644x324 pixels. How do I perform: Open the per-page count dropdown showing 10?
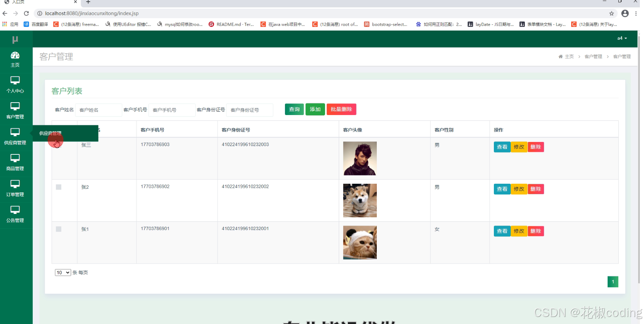tap(62, 272)
